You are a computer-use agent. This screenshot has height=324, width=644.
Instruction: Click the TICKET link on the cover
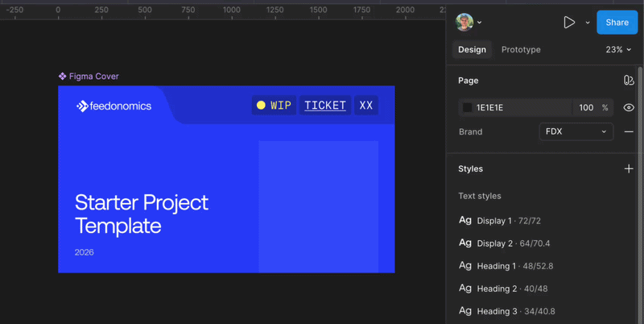click(x=325, y=106)
